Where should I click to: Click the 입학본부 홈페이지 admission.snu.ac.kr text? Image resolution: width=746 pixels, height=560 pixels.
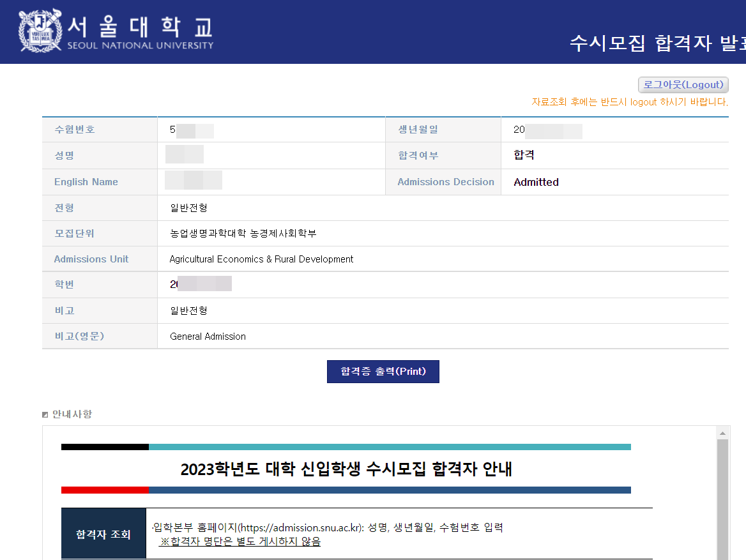[x=328, y=527]
